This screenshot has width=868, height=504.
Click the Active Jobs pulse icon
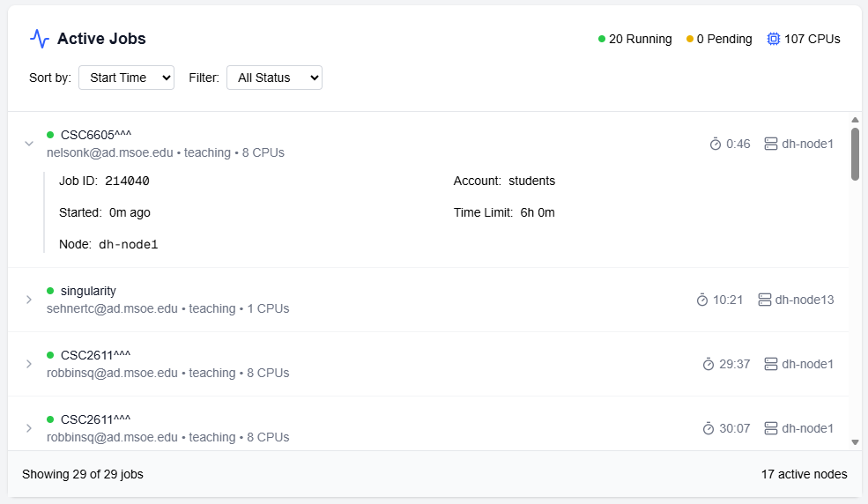click(x=40, y=39)
